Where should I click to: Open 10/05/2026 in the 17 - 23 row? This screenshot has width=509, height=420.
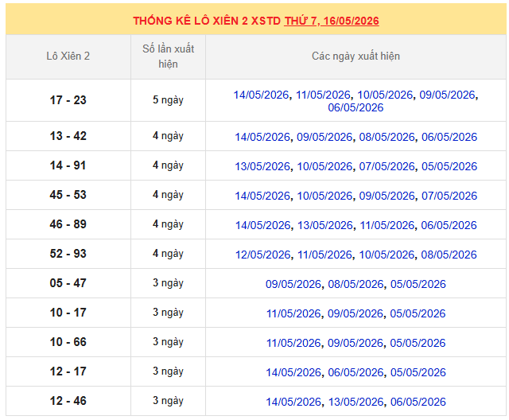click(x=385, y=95)
